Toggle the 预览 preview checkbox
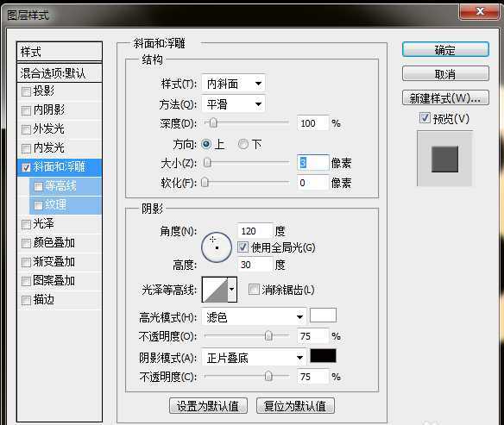This screenshot has width=504, height=425. tap(425, 118)
